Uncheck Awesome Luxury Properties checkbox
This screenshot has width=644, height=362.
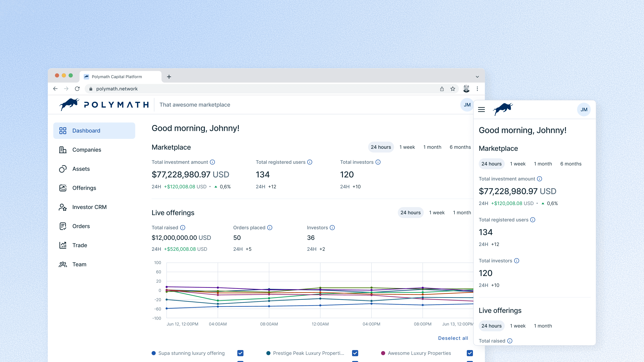[470, 353]
